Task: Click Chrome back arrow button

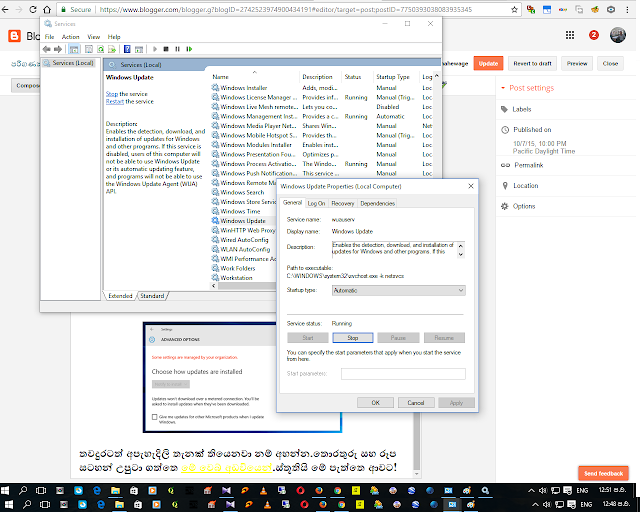Action: 5,9
